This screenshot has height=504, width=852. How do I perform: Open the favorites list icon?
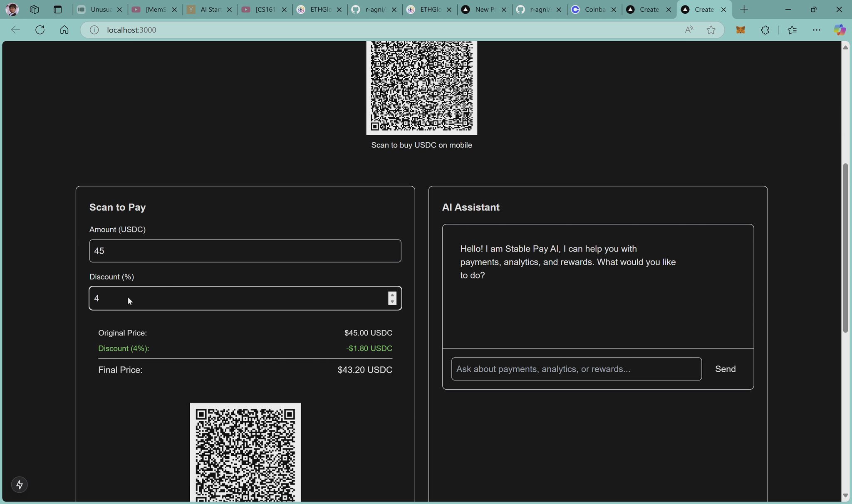click(792, 30)
